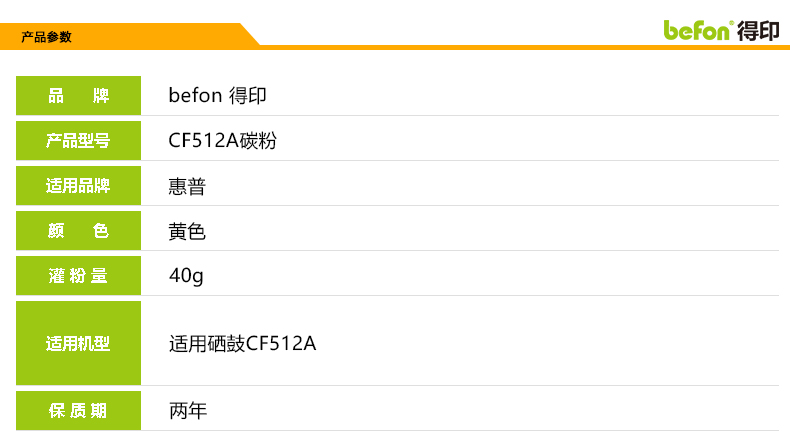The image size is (790, 444).
Task: Click the 灌粉量 label cell
Action: point(78,276)
